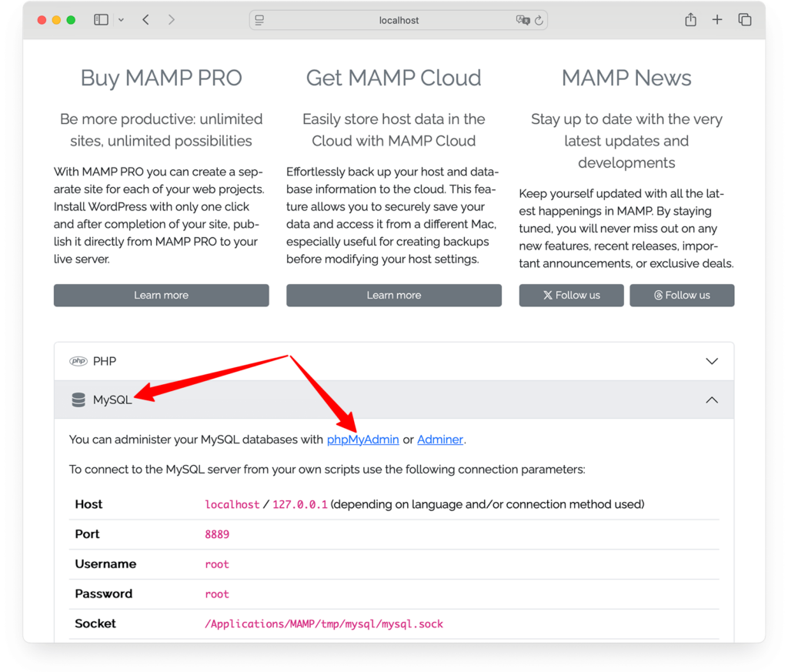Click Learn more under Get MAMP Cloud

(394, 295)
